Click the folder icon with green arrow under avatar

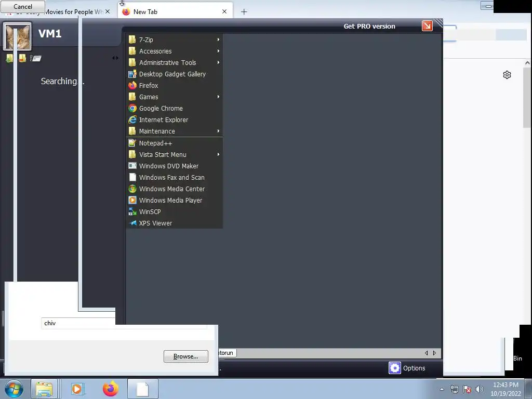(x=9, y=58)
